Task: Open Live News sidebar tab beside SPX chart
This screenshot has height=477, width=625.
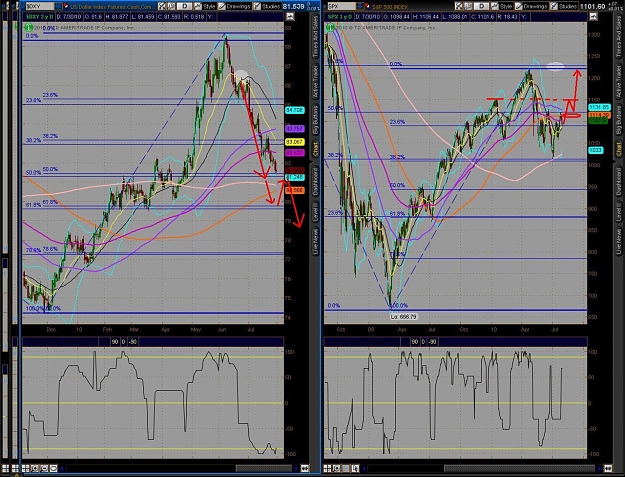Action: 619,241
